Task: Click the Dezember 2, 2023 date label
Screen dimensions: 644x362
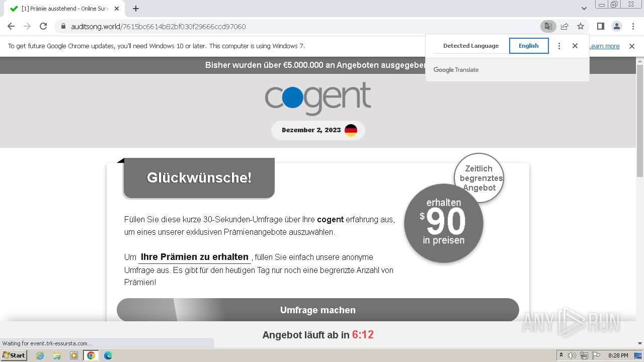Action: (x=311, y=130)
